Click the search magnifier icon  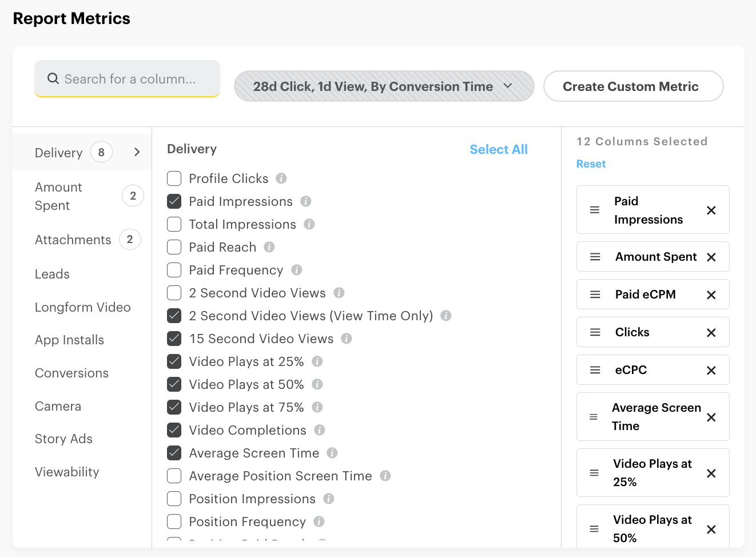[53, 79]
